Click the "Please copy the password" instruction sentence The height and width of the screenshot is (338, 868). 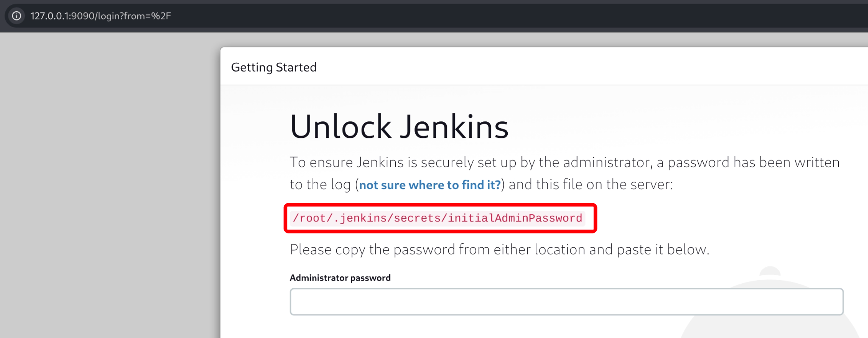point(499,249)
